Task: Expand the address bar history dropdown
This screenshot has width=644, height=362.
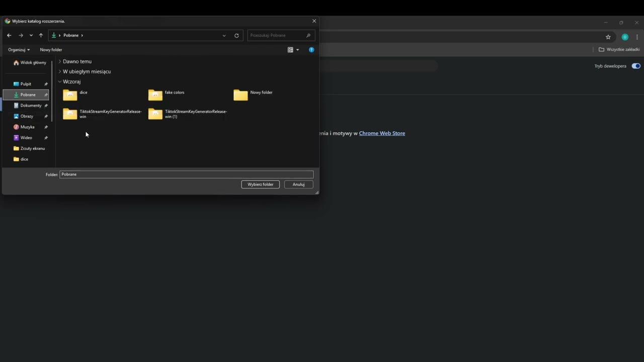Action: tap(224, 35)
